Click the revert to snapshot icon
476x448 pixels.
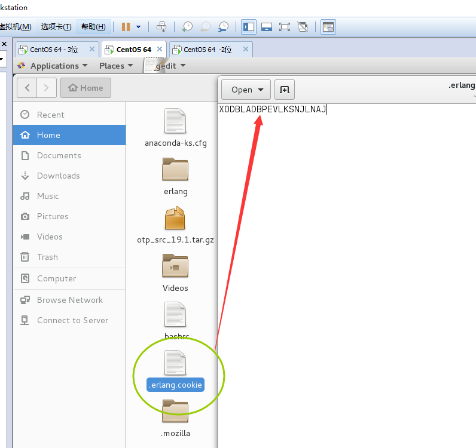click(x=205, y=27)
